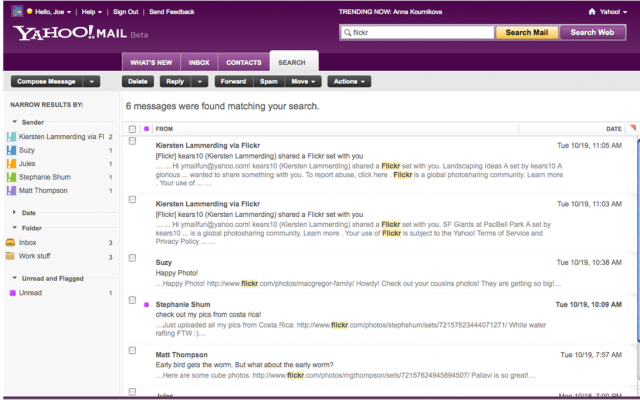Click the Yahoo home icon
Screen dimensions: 640x400
tap(592, 12)
